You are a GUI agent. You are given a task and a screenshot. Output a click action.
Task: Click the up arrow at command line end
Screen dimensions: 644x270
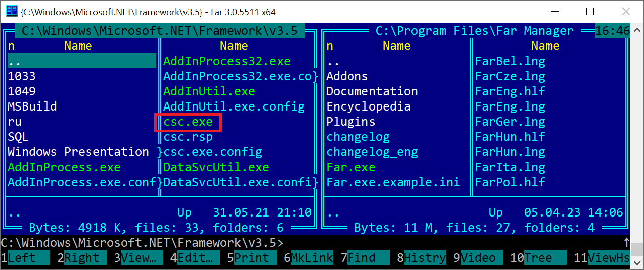627,243
